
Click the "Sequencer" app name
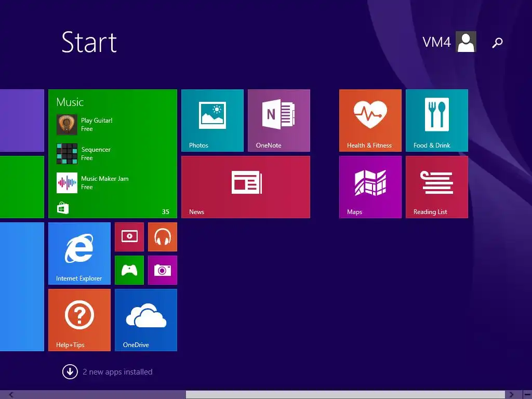coord(96,150)
